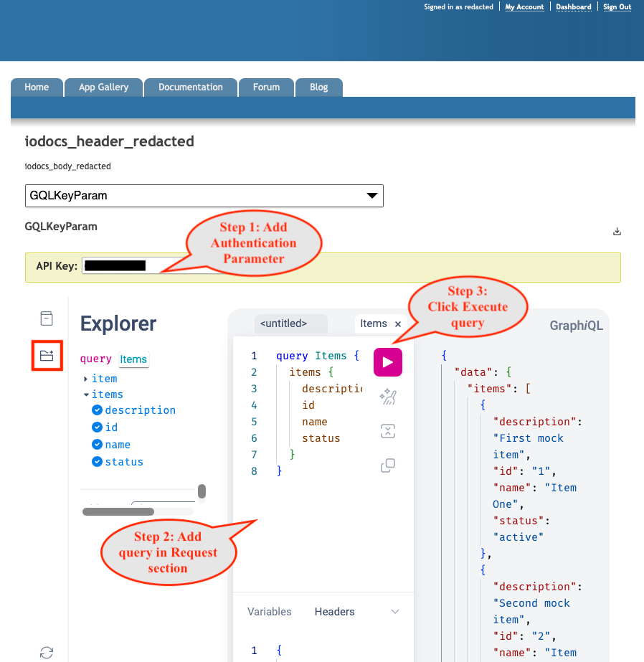644x662 pixels.
Task: Open the Documentation Explorer sidebar icon
Action: (x=47, y=318)
